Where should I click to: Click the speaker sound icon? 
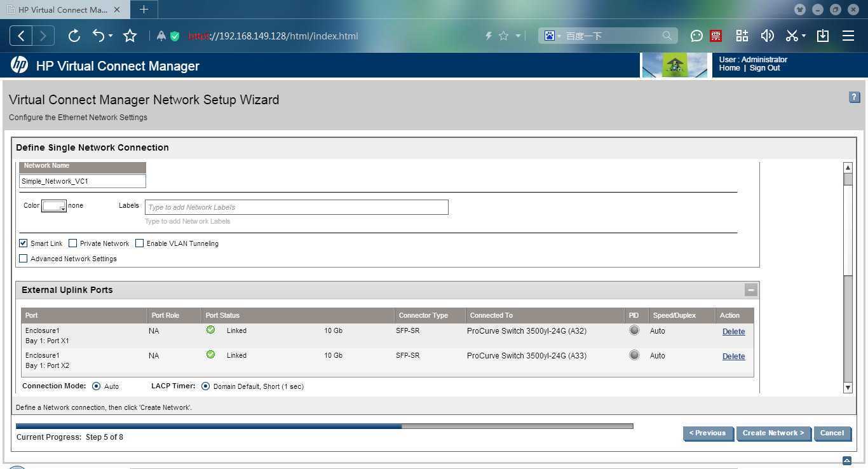[768, 36]
